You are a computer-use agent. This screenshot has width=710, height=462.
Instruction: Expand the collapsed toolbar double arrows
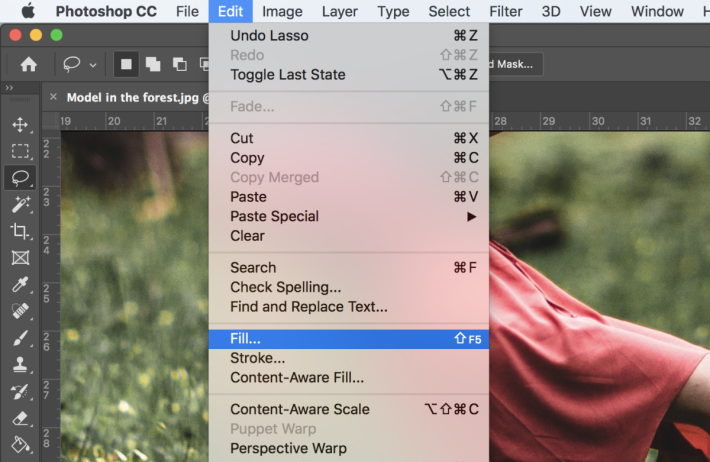(9, 88)
